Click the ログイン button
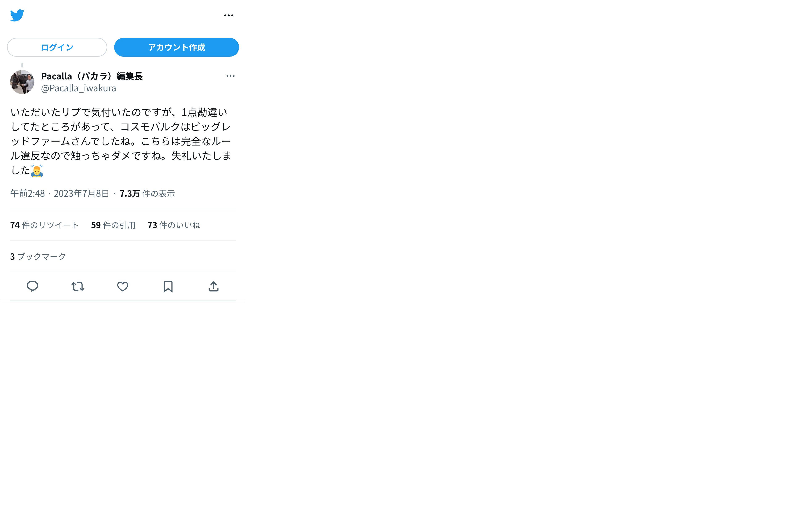The width and height of the screenshot is (810, 532). tap(57, 47)
